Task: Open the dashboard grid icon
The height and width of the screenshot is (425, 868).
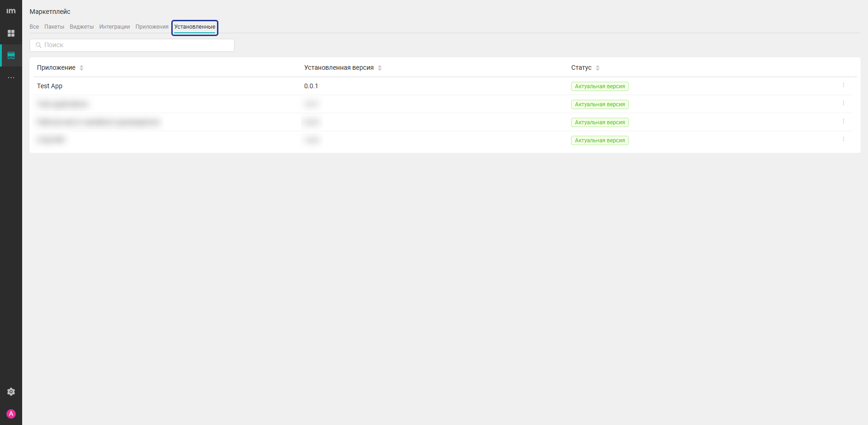Action: click(x=11, y=33)
